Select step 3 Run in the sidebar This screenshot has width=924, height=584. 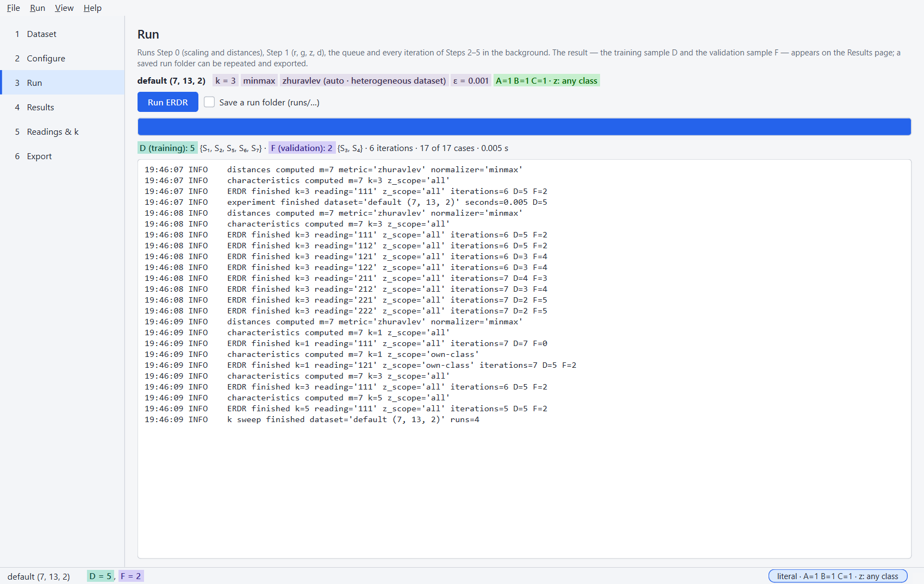coord(62,83)
